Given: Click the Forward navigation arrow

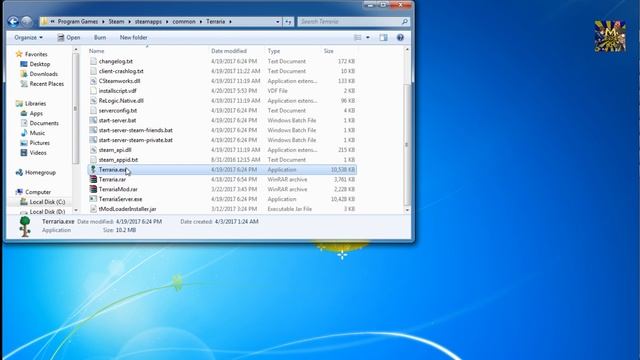Looking at the screenshot, I should (x=27, y=21).
